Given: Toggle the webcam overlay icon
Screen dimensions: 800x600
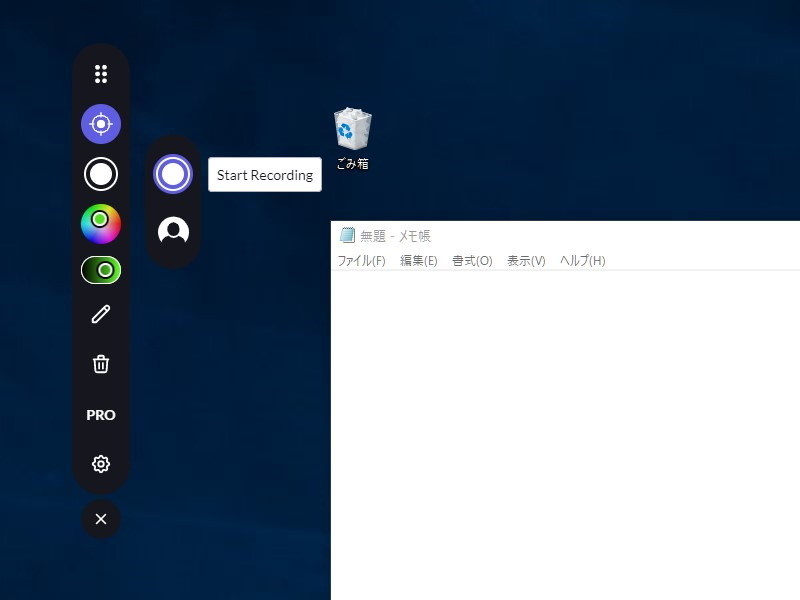Looking at the screenshot, I should [x=173, y=231].
